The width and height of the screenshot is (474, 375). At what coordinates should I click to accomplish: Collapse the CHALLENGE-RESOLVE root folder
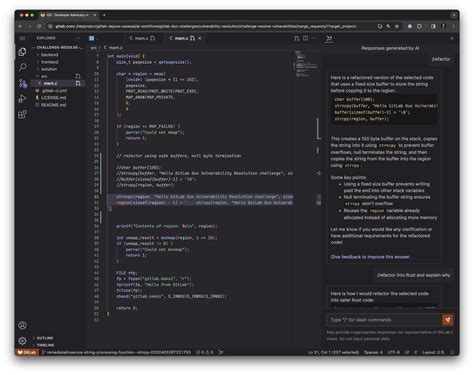tap(57, 47)
